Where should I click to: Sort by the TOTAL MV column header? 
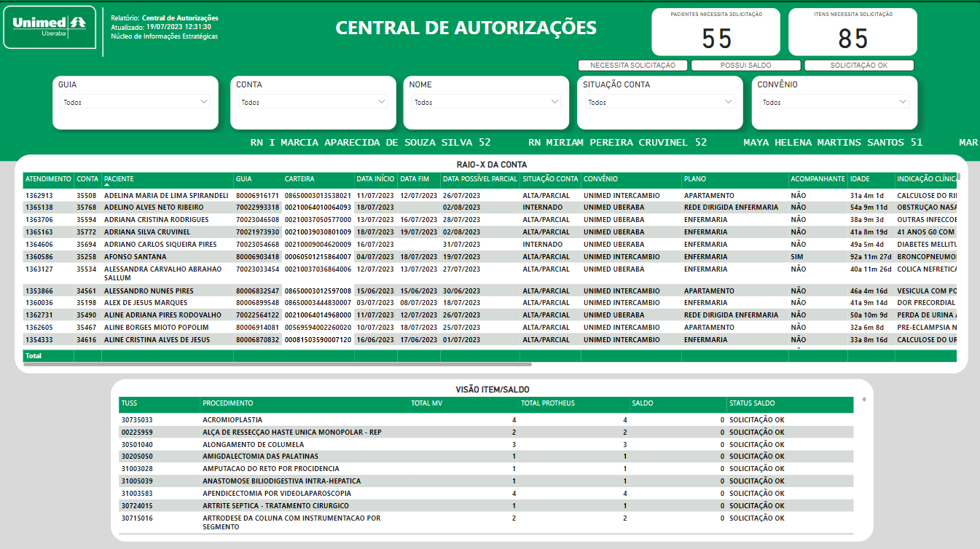(427, 403)
